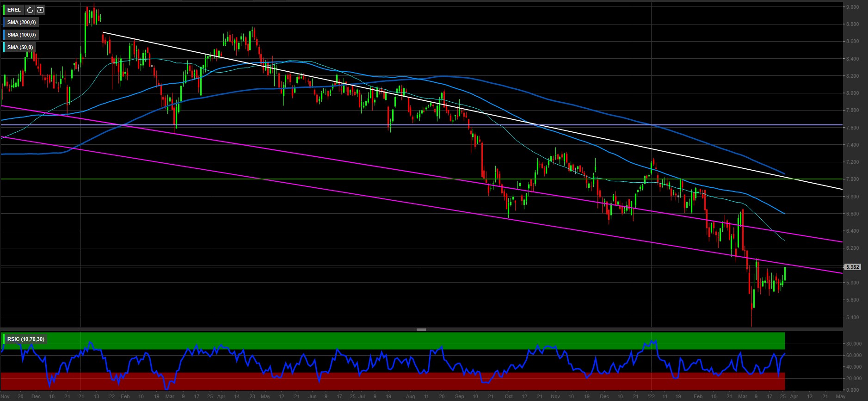Click the chart reset icon beside refresh
The image size is (868, 401).
click(x=40, y=10)
